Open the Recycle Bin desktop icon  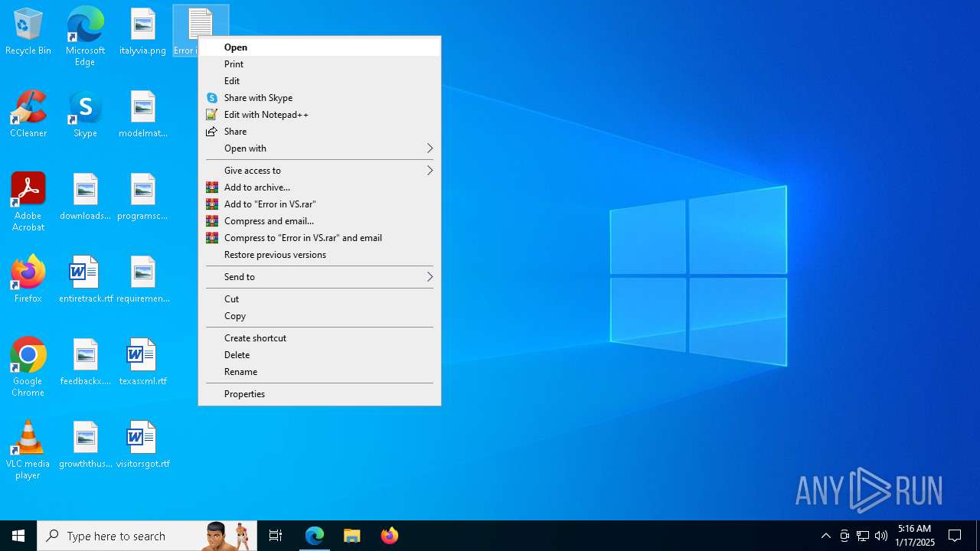coord(28,32)
